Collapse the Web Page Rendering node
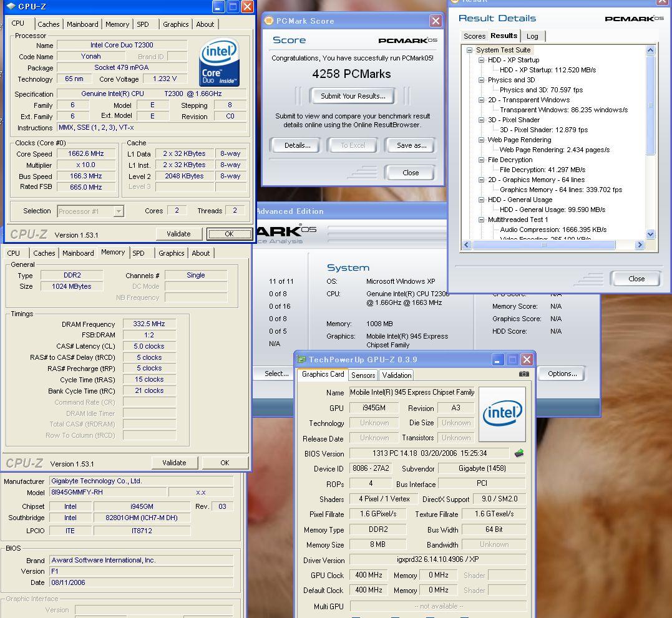This screenshot has height=618, width=672. click(481, 140)
